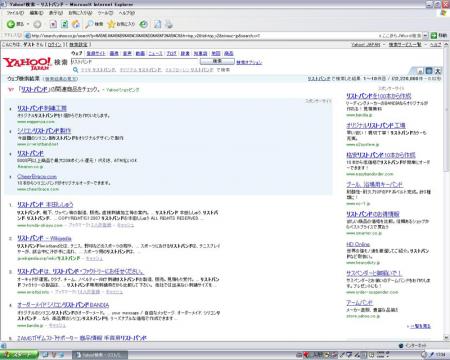Open 検索オプション search options link

point(249,62)
